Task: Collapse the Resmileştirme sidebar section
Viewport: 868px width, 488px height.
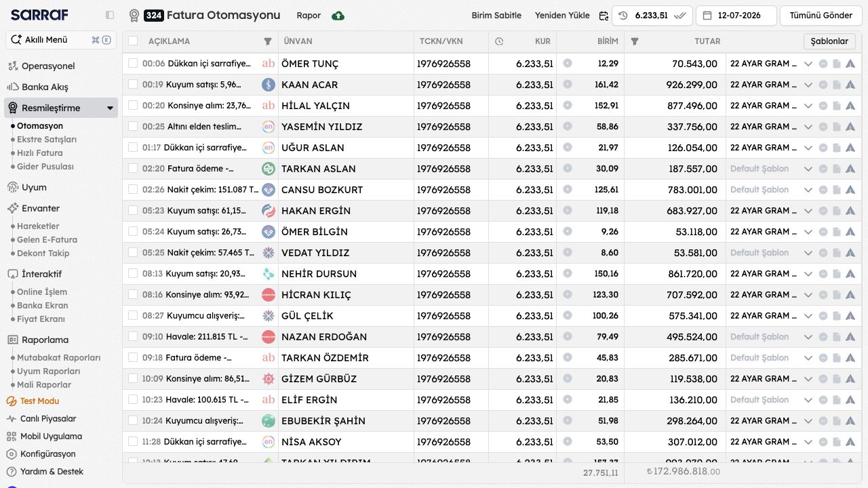Action: coord(110,108)
